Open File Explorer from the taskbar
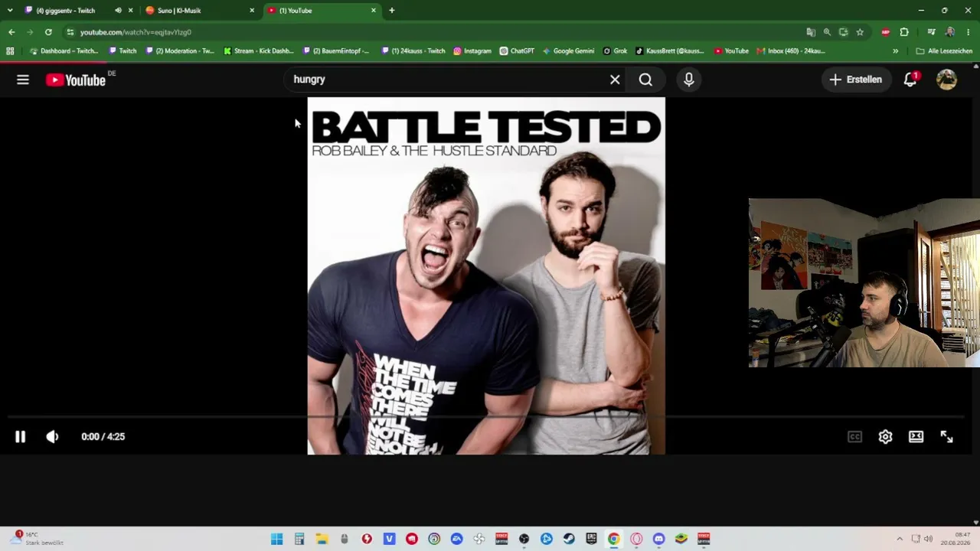The width and height of the screenshot is (980, 551). click(x=322, y=539)
